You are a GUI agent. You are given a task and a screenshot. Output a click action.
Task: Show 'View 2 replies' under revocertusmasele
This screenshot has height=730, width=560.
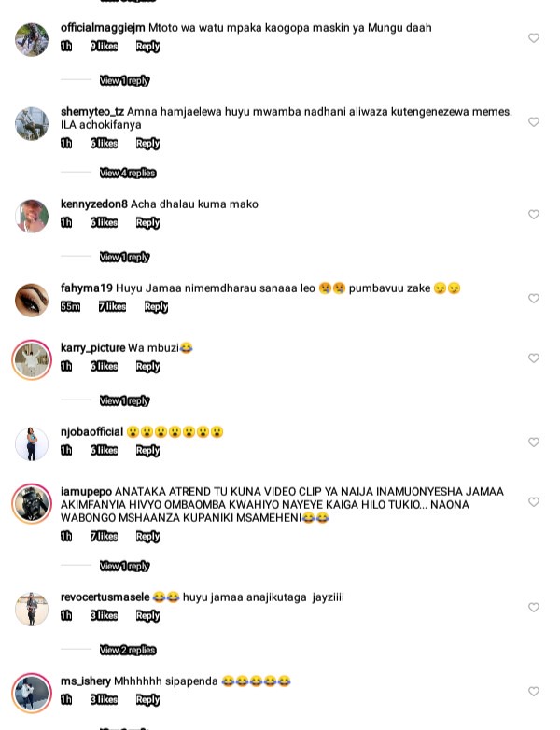coord(128,650)
